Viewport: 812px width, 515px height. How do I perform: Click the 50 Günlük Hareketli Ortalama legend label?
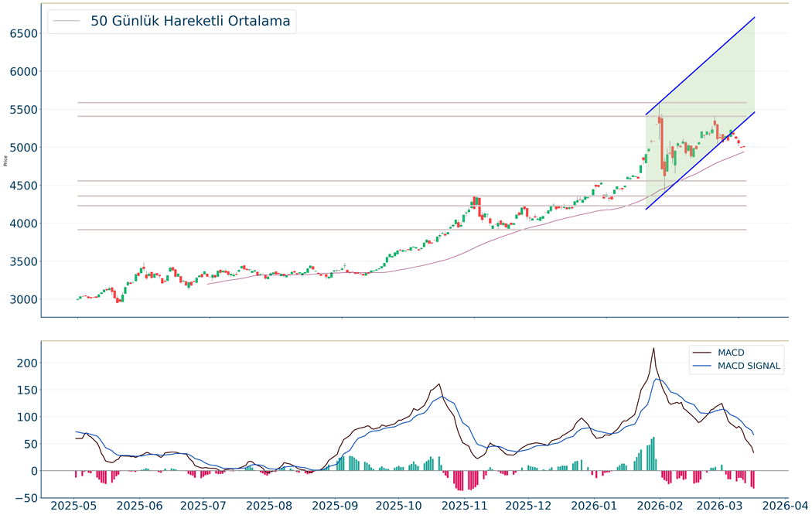190,22
